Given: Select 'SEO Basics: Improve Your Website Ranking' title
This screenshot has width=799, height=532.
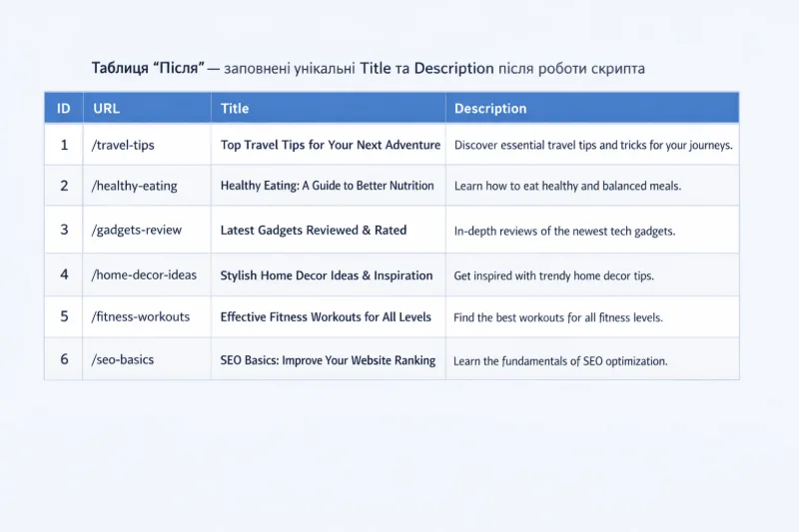Looking at the screenshot, I should [x=328, y=360].
